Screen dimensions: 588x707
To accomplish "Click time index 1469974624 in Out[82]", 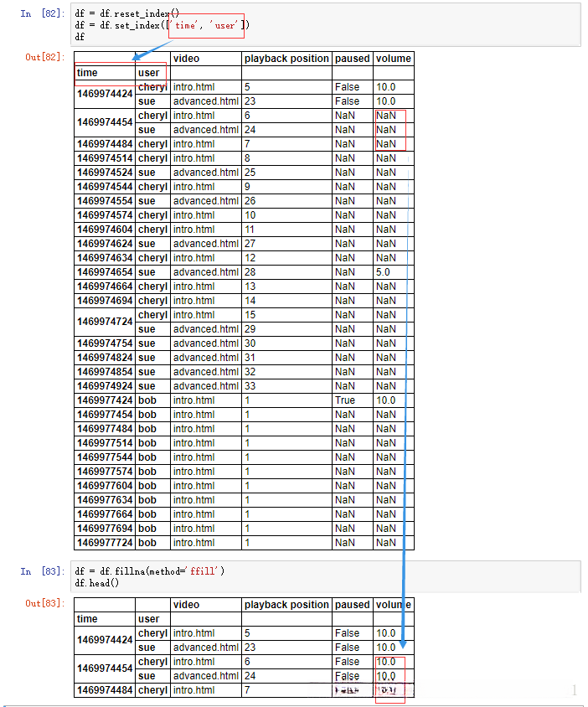I will [105, 244].
